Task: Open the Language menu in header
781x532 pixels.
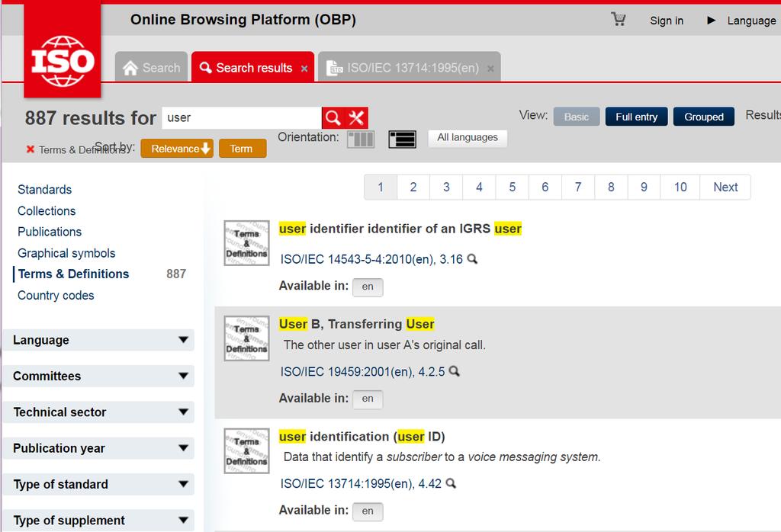Action: (x=751, y=21)
